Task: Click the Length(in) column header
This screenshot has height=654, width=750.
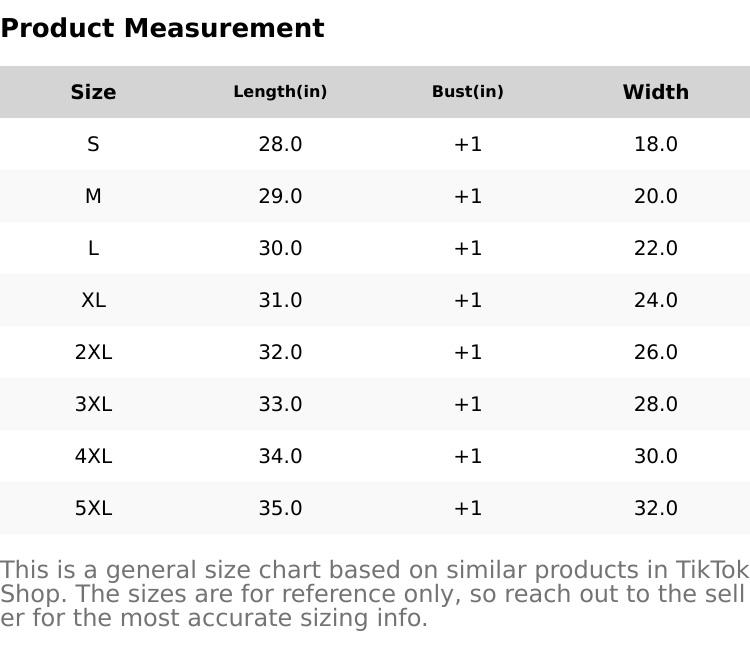Action: pyautogui.click(x=280, y=92)
